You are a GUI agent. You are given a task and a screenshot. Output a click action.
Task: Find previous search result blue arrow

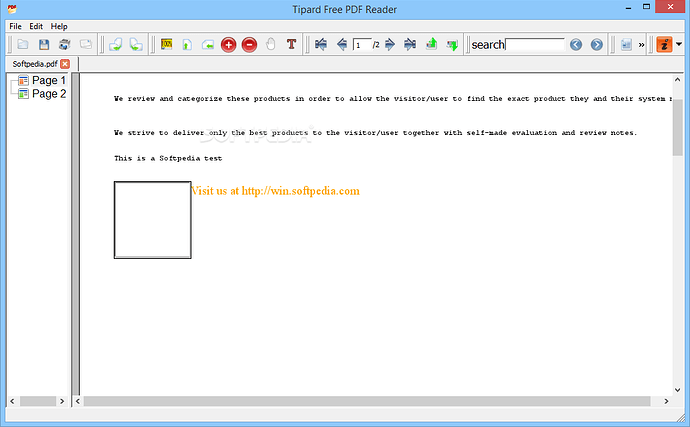pyautogui.click(x=576, y=44)
